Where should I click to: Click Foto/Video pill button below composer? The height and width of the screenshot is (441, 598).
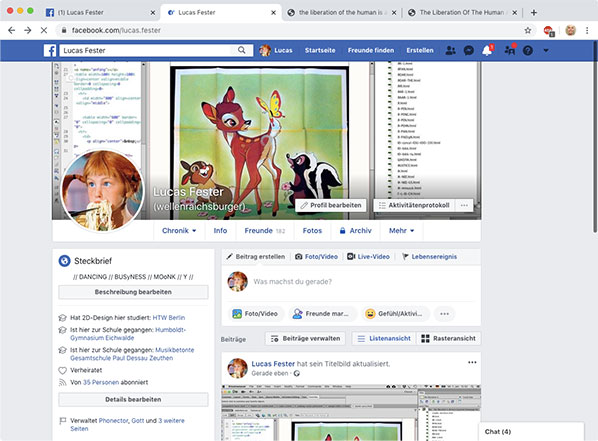point(256,314)
